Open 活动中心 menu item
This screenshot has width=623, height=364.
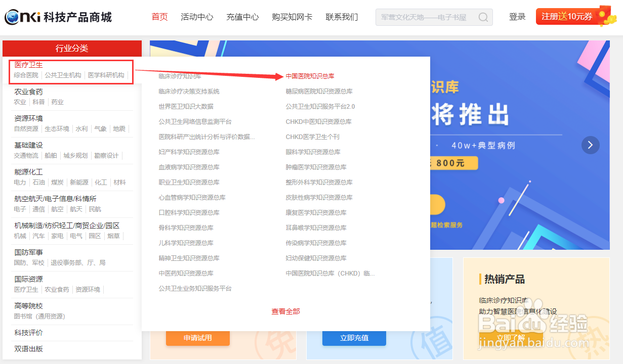197,17
